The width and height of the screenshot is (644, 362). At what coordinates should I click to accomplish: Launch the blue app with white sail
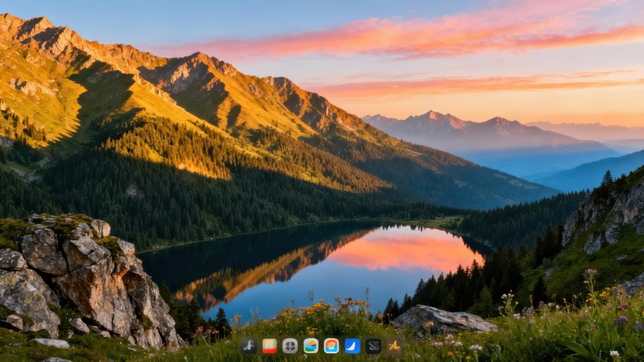tap(353, 346)
